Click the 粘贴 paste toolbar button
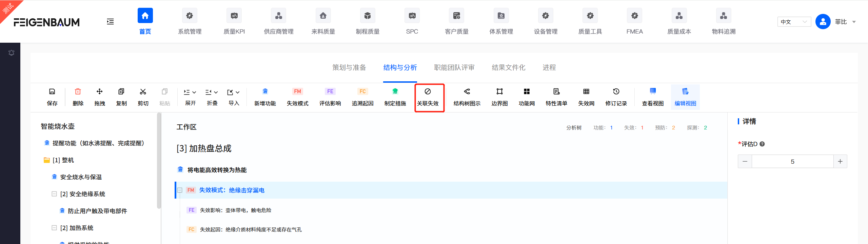The width and height of the screenshot is (868, 244). point(165,97)
